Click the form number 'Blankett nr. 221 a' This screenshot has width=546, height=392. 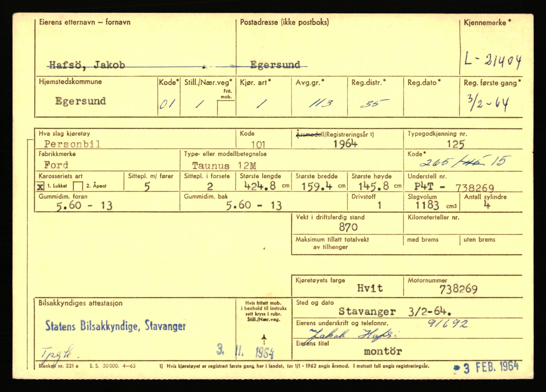58,366
